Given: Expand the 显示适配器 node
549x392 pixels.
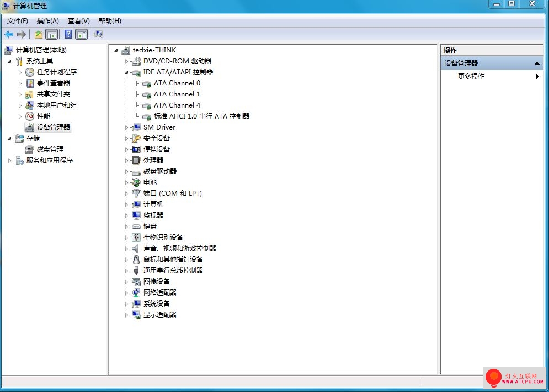Looking at the screenshot, I should pyautogui.click(x=127, y=315).
